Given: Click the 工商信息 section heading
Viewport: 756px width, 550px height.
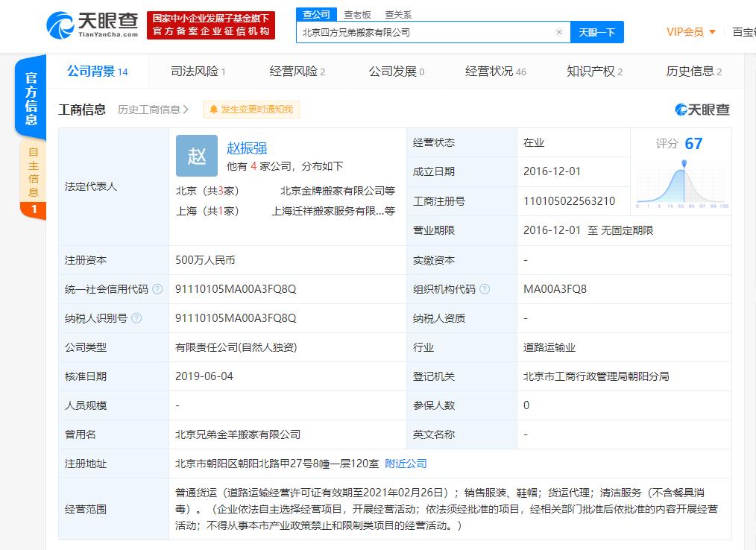Looking at the screenshot, I should pos(82,110).
